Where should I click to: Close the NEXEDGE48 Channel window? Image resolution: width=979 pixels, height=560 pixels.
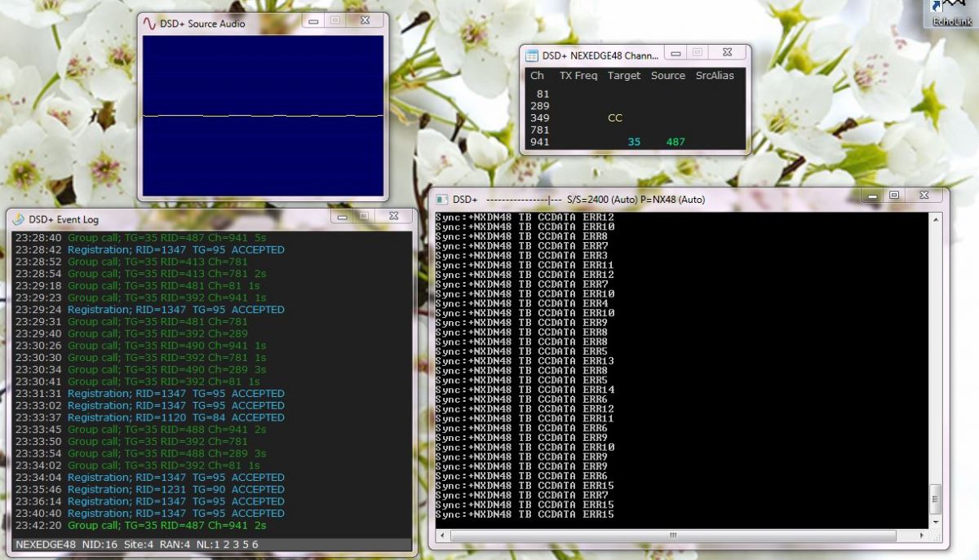click(x=726, y=52)
